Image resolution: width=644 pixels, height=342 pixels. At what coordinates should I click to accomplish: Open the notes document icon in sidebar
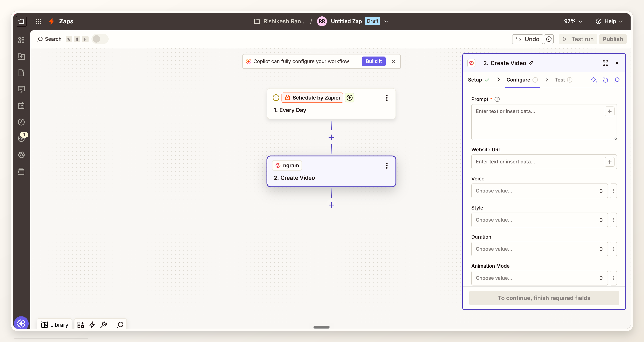point(21,73)
